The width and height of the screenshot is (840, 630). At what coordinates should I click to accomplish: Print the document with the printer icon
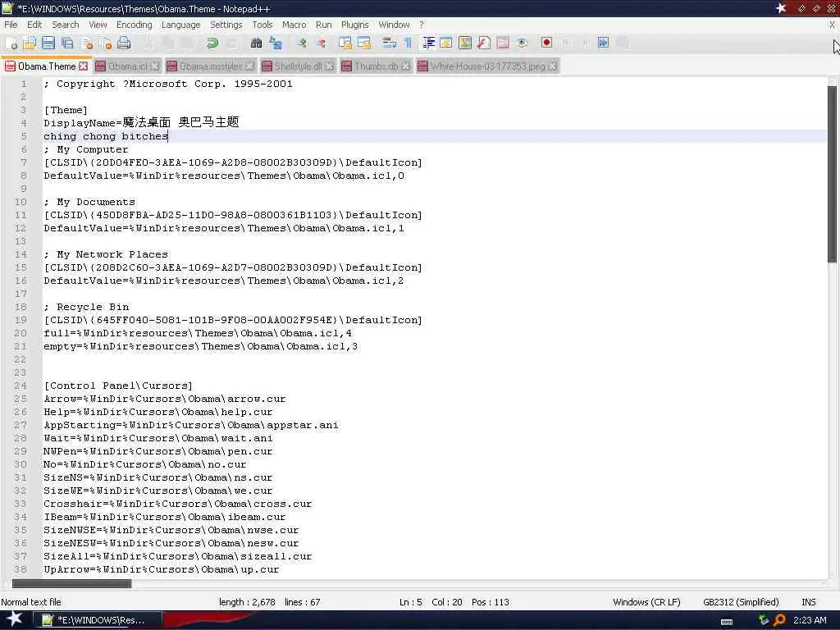click(124, 43)
